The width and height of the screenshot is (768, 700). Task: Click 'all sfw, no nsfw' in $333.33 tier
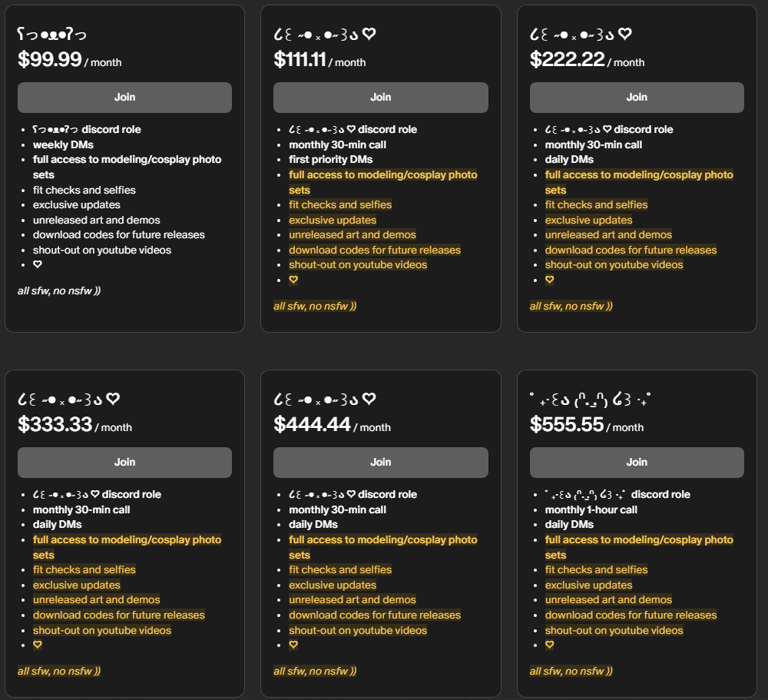point(59,671)
